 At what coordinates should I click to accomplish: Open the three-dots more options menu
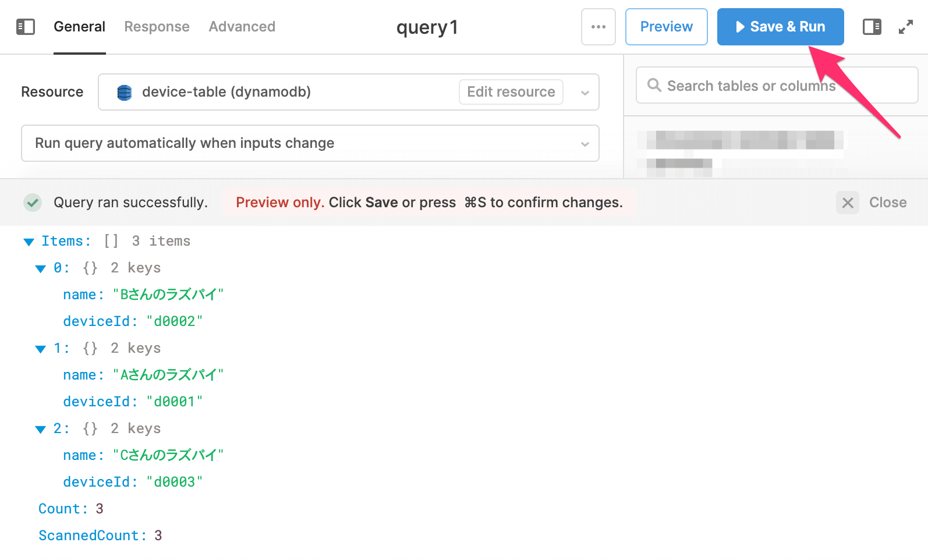(x=598, y=27)
